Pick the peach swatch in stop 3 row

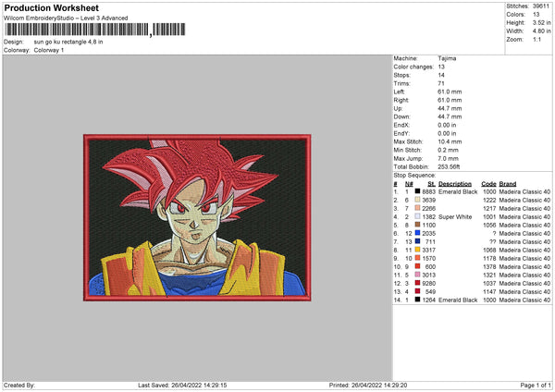coord(417,208)
